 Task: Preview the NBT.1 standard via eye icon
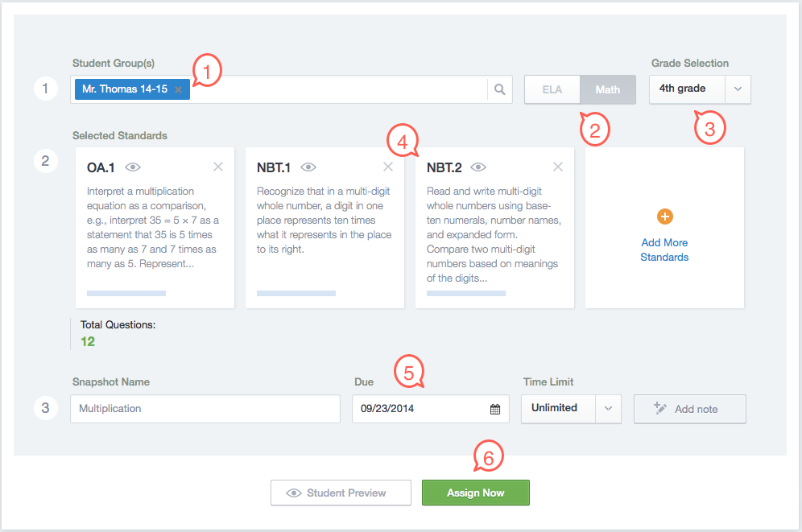coord(308,167)
